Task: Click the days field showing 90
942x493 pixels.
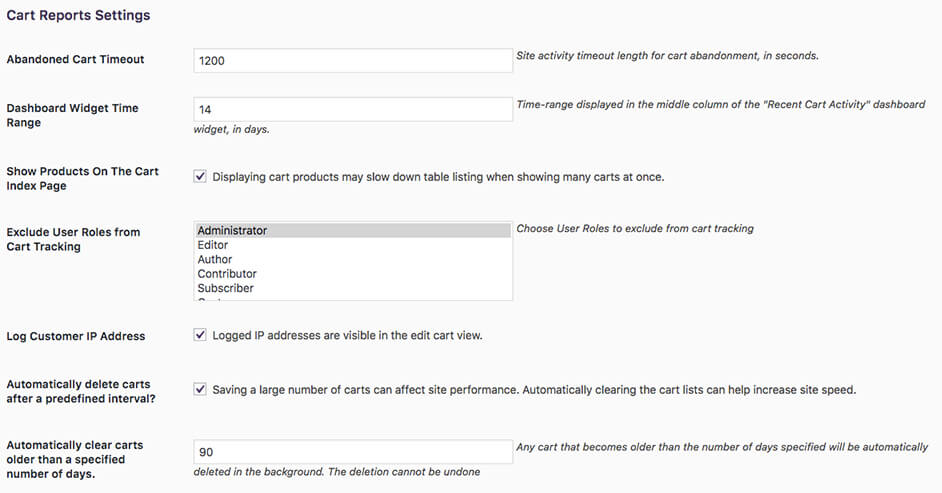Action: tap(353, 452)
